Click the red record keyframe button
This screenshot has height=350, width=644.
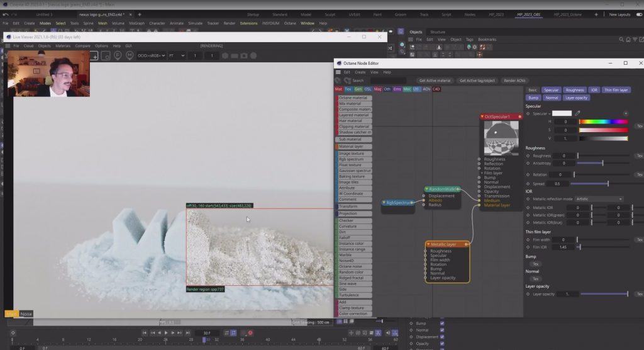click(x=250, y=333)
